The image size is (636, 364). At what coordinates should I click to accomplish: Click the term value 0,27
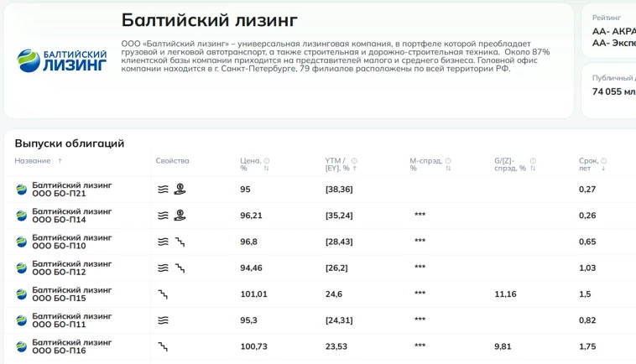tap(587, 190)
